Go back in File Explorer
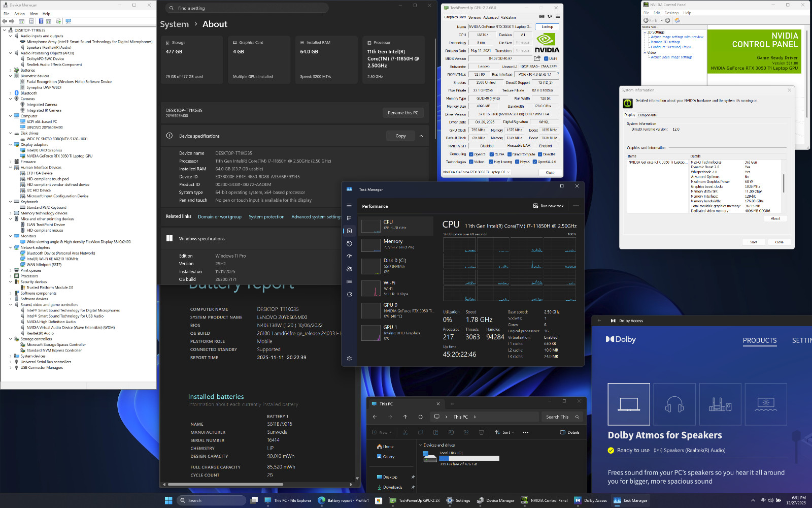Screen dimensions: 812x508 375,417
